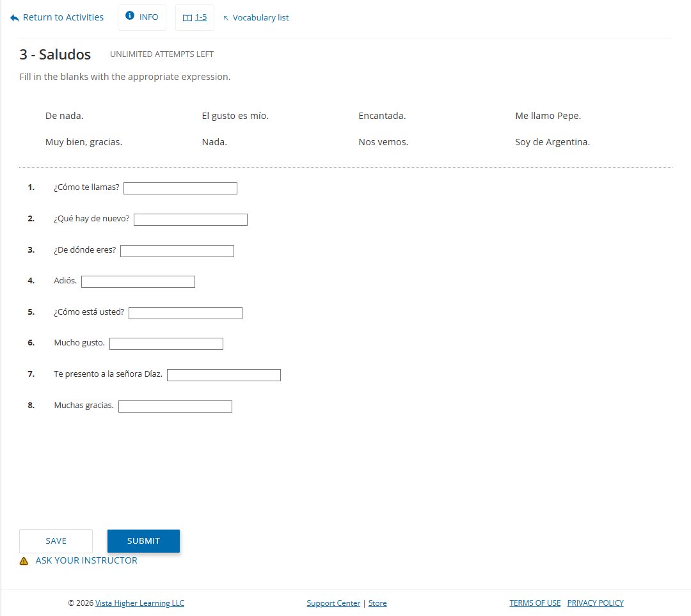Click the prompt text '¿De dónde eres?'

click(x=85, y=250)
